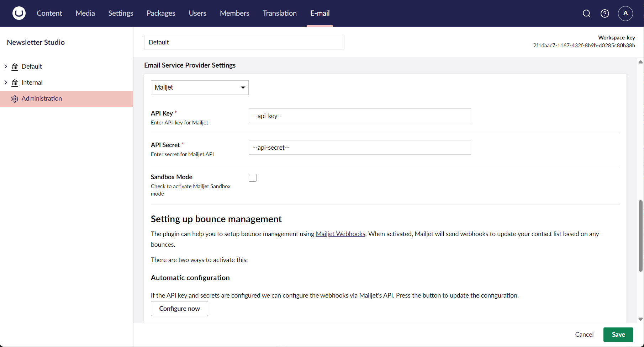Click the Workspace-key GUID text
The height and width of the screenshot is (347, 644).
tap(584, 46)
